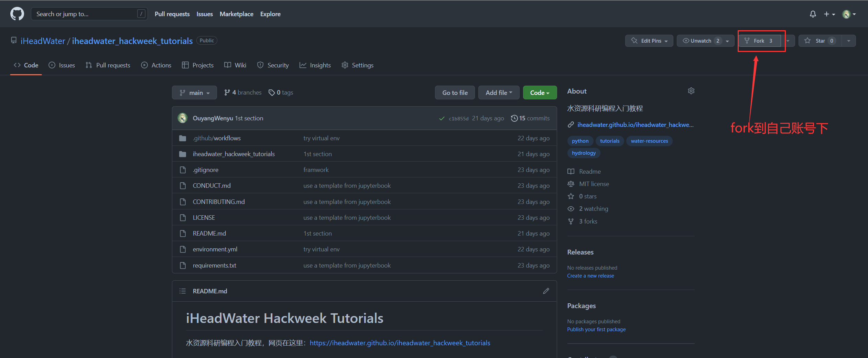Viewport: 868px width, 358px height.
Task: Expand the Add file dropdown
Action: click(498, 92)
